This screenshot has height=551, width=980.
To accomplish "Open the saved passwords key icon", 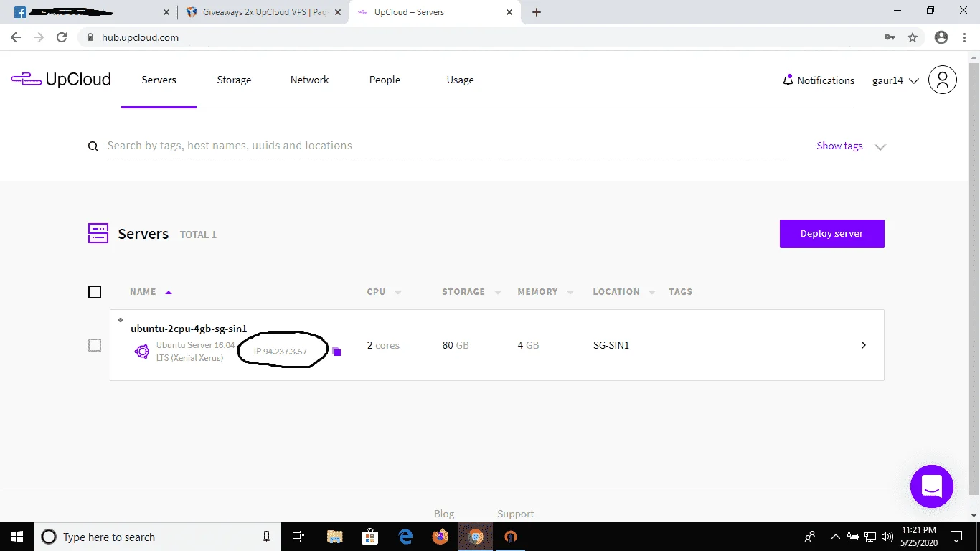I will [x=890, y=37].
